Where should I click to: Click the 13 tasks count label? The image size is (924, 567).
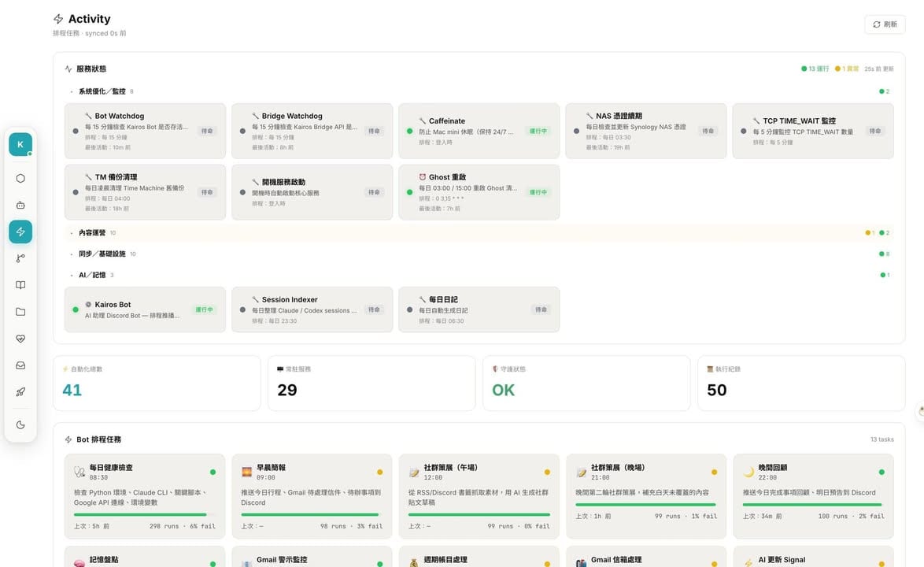[882, 439]
